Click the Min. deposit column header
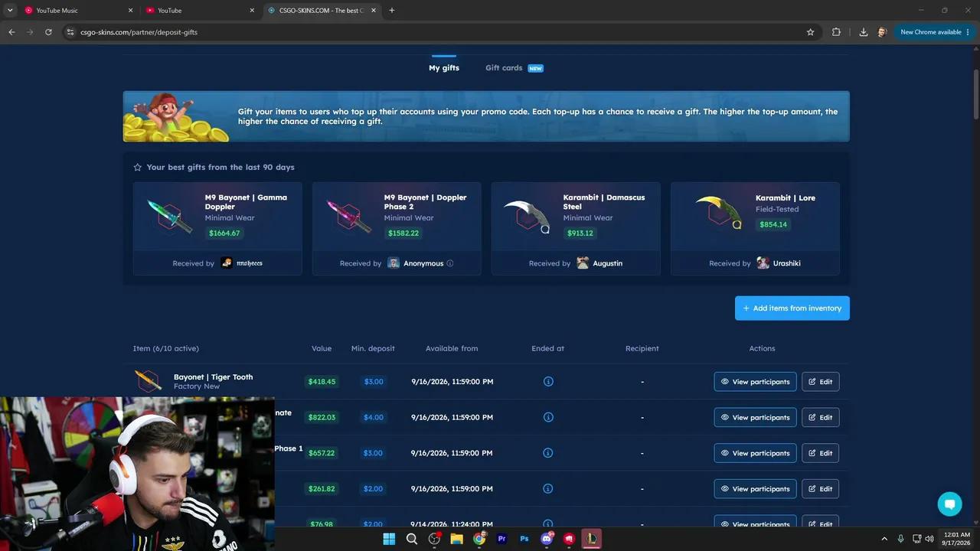The image size is (980, 551). [x=373, y=348]
